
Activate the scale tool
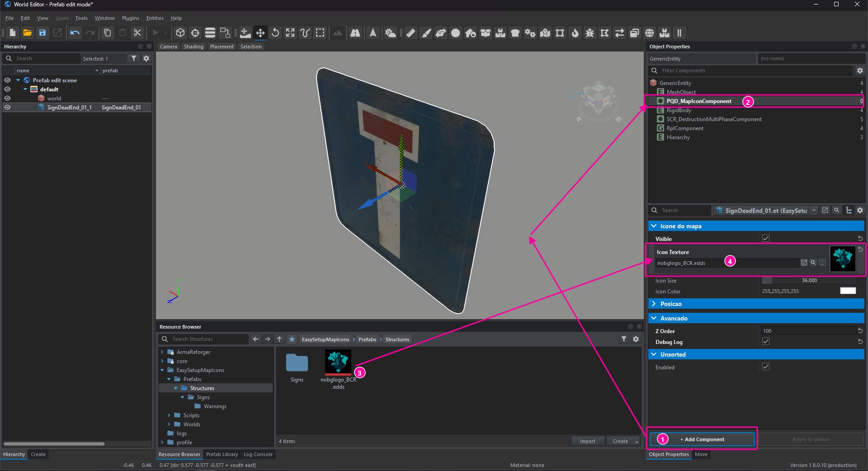coord(290,33)
